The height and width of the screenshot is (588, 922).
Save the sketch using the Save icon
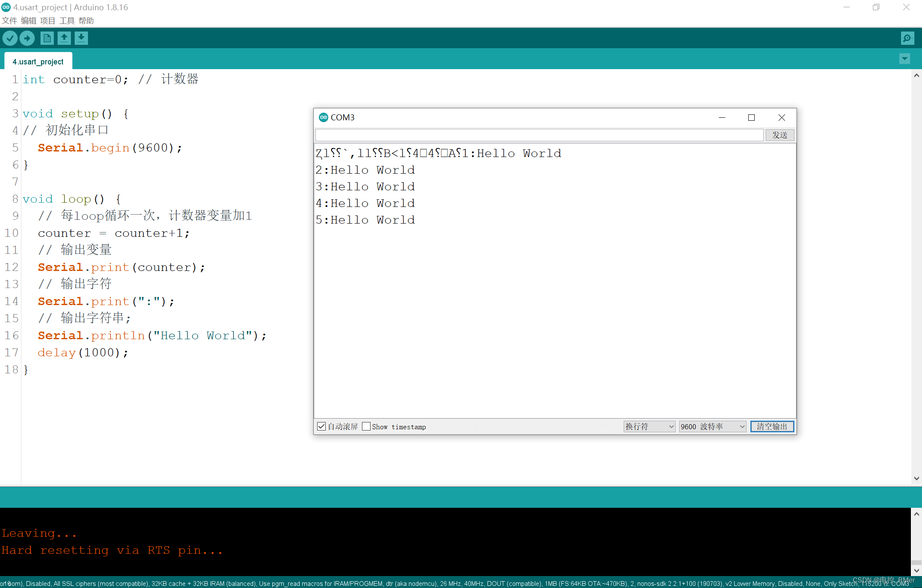81,38
